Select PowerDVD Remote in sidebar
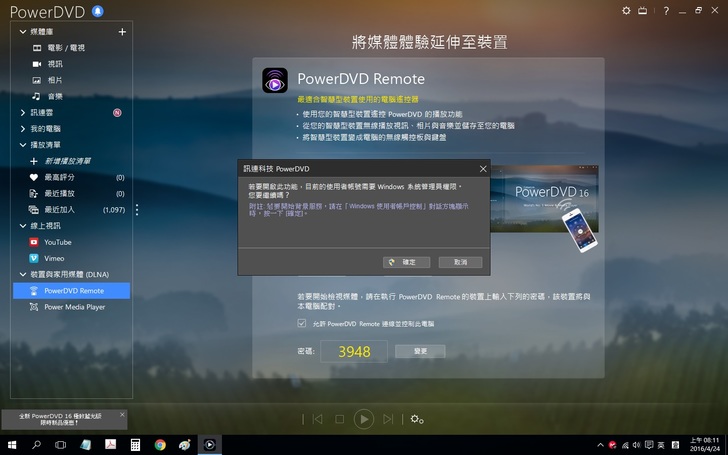728x455 pixels. click(72, 291)
